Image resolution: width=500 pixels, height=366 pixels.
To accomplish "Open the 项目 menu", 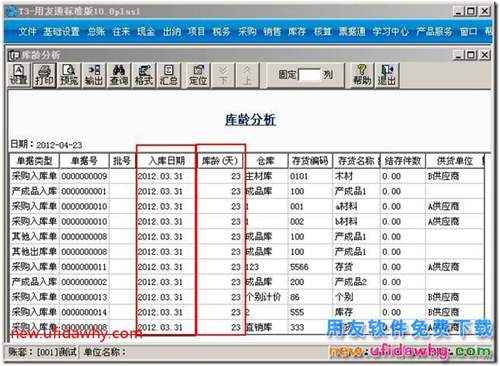I will (x=196, y=32).
